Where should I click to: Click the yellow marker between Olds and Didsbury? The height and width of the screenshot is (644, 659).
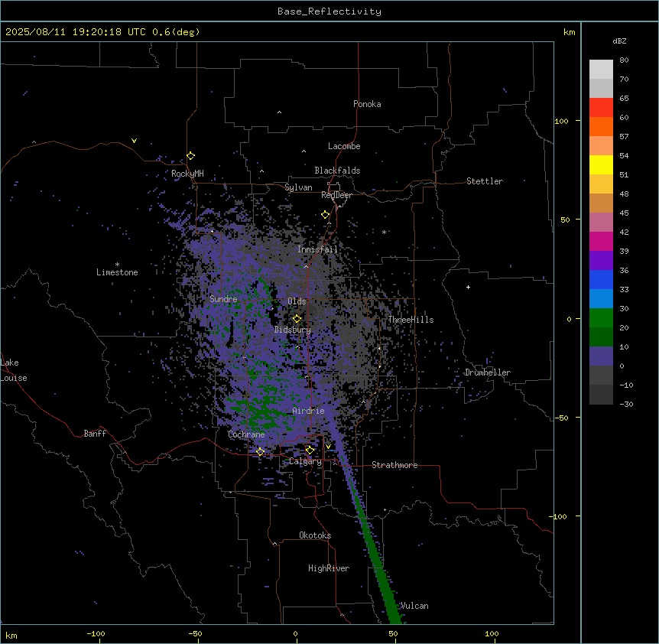297,319
